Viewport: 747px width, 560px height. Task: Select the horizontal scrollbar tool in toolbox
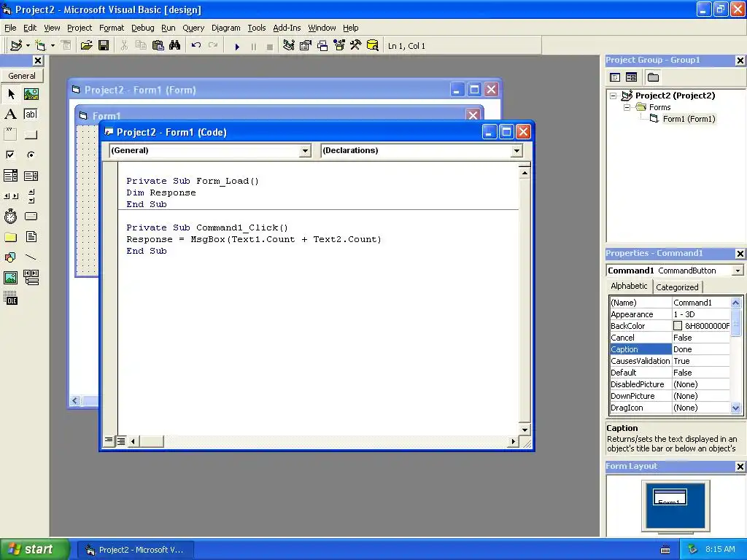11,195
